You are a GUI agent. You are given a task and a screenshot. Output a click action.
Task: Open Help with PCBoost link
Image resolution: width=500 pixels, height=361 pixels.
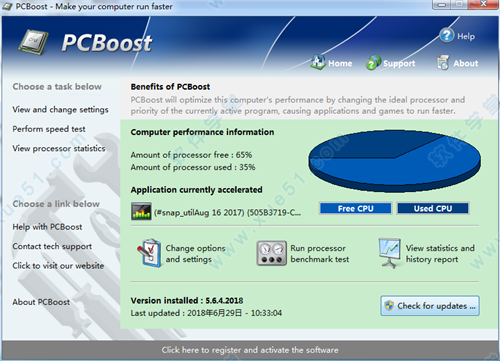[x=47, y=227]
